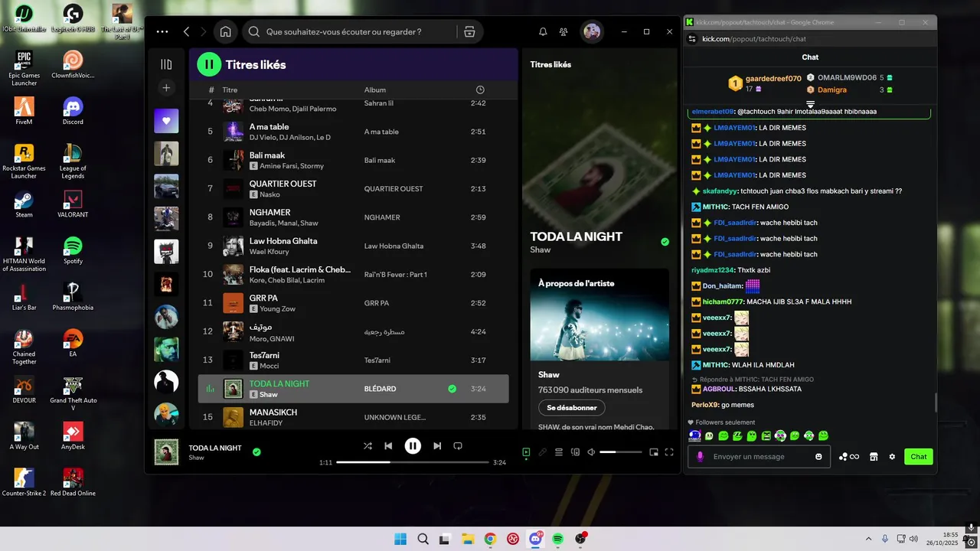Open Kick chat settings gear

(892, 457)
